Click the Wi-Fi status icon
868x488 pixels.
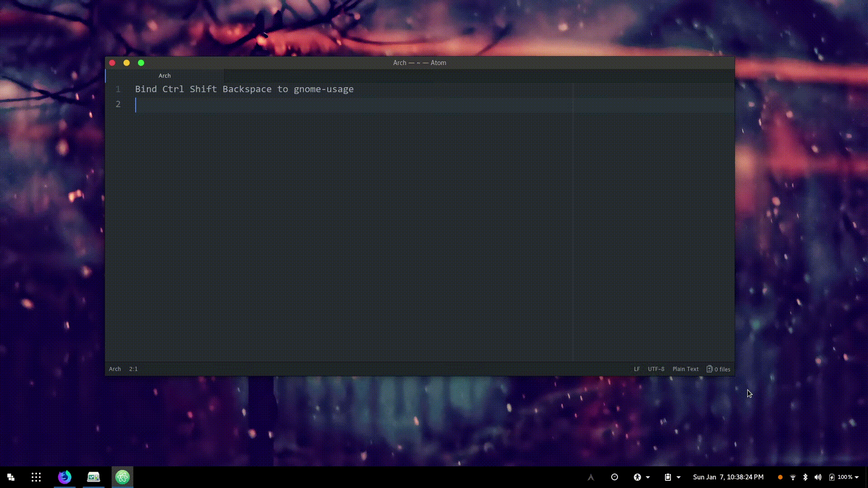tap(793, 477)
